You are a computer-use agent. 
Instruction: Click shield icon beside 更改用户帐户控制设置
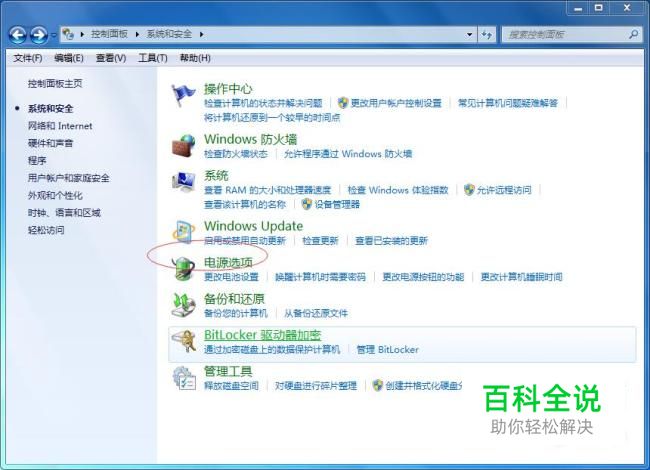click(342, 103)
